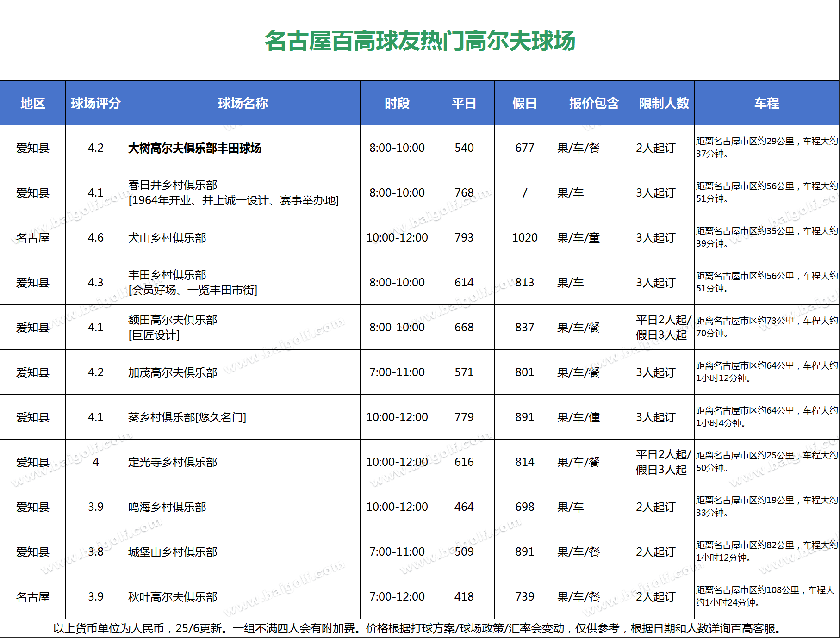Click 大树高尔夫俱乐部丰田球场 course name

[x=195, y=148]
